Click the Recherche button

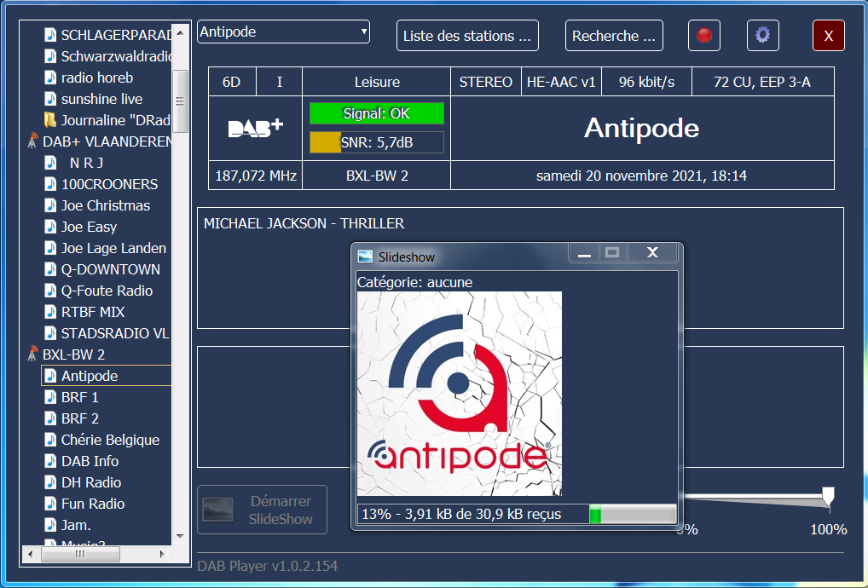tap(614, 36)
